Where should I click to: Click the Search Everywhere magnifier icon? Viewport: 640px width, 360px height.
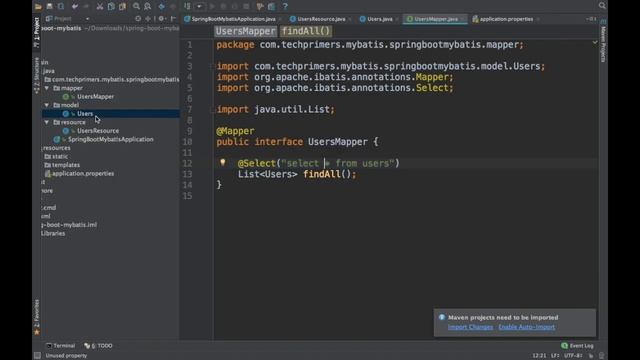coord(602,5)
